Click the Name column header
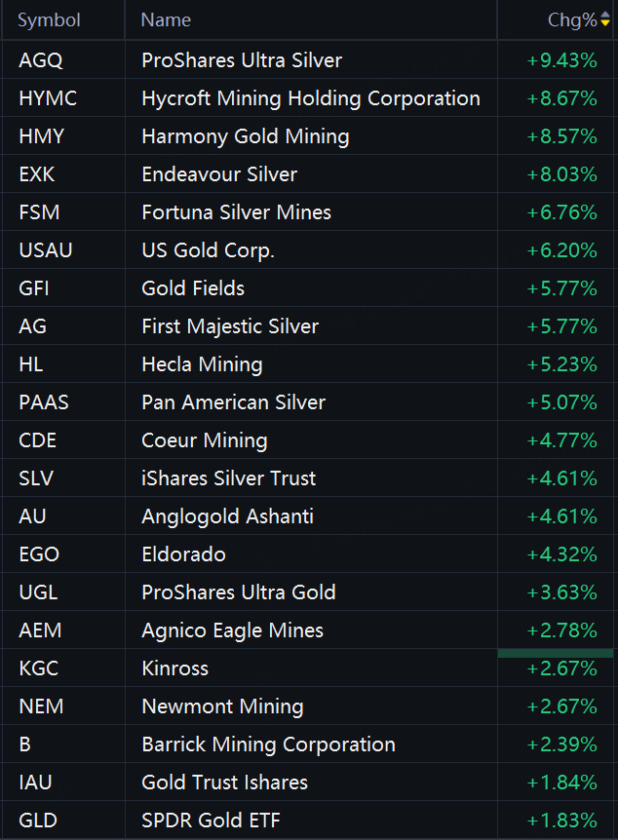Screen dimensions: 618x840 [x=166, y=20]
